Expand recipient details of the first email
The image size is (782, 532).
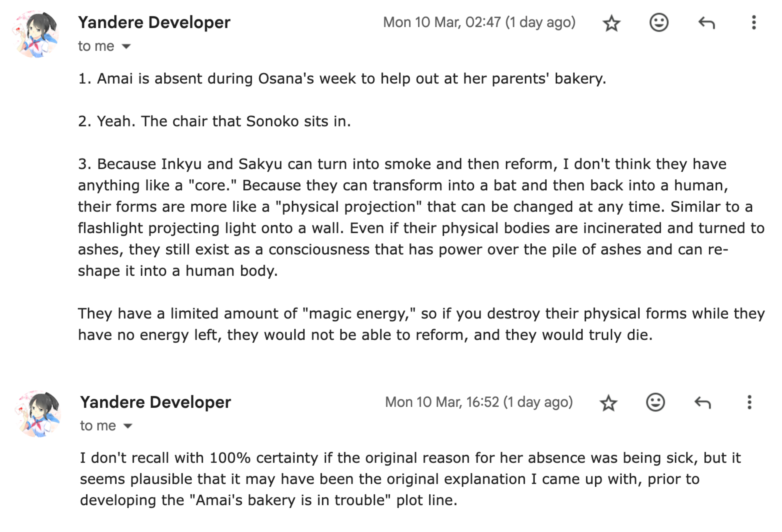tap(126, 46)
